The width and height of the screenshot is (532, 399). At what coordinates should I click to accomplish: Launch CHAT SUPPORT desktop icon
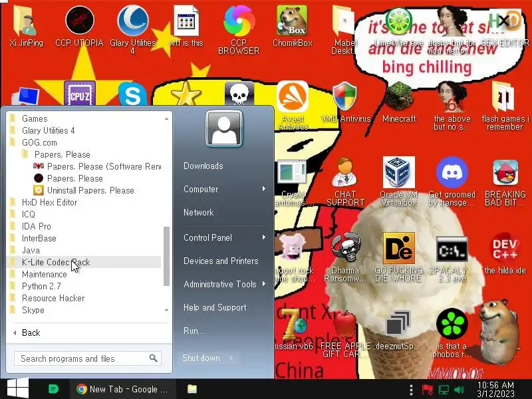coord(345,182)
